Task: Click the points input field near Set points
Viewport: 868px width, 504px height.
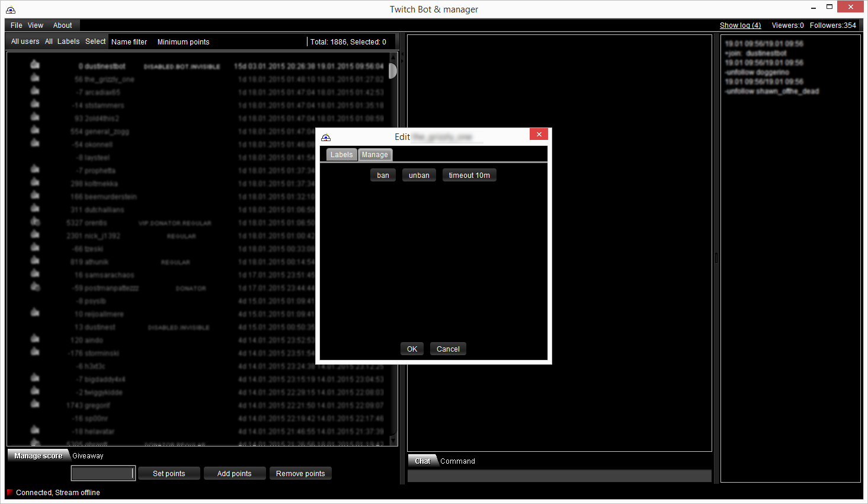Action: (x=103, y=473)
